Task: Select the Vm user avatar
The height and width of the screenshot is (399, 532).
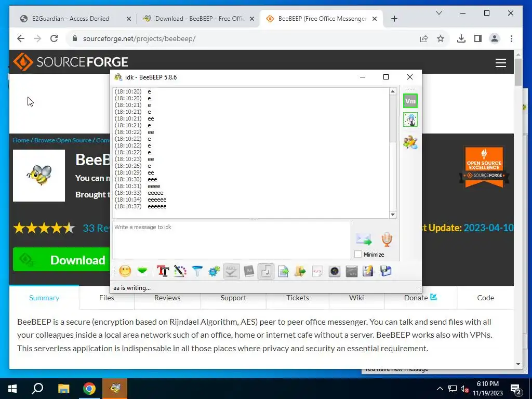Action: [410, 101]
